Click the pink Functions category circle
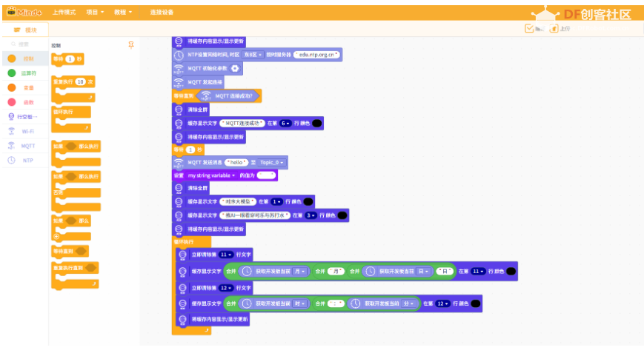Viewport: 644px width, 356px height. point(12,102)
